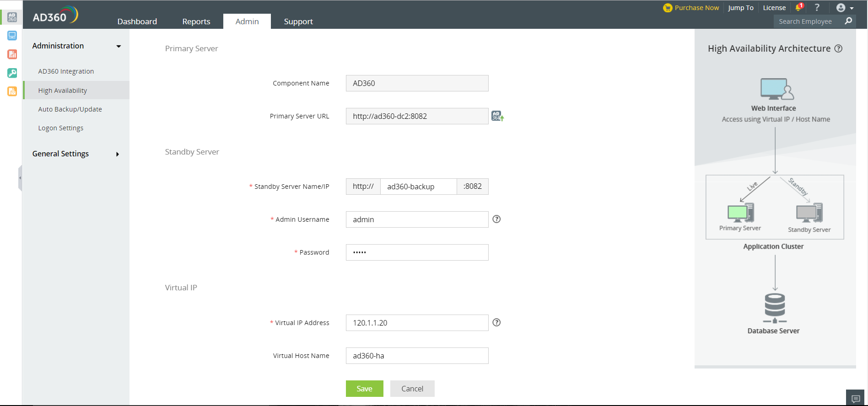Viewport: 868px width, 406px height.
Task: Click the Primary Server diagram icon
Action: (741, 213)
